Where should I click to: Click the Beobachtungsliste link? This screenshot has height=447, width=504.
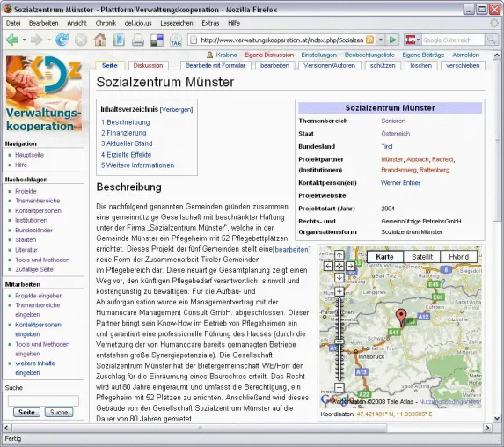point(369,55)
